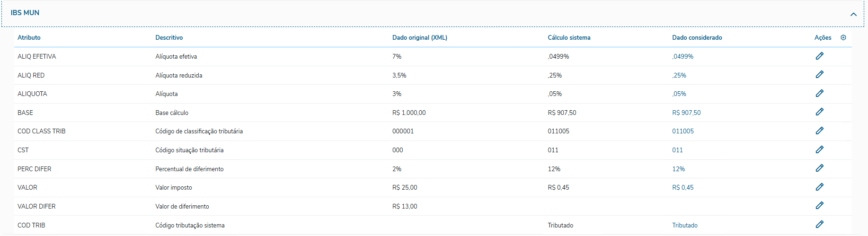This screenshot has width=868, height=236.
Task: Open table settings gear icon
Action: [x=843, y=37]
